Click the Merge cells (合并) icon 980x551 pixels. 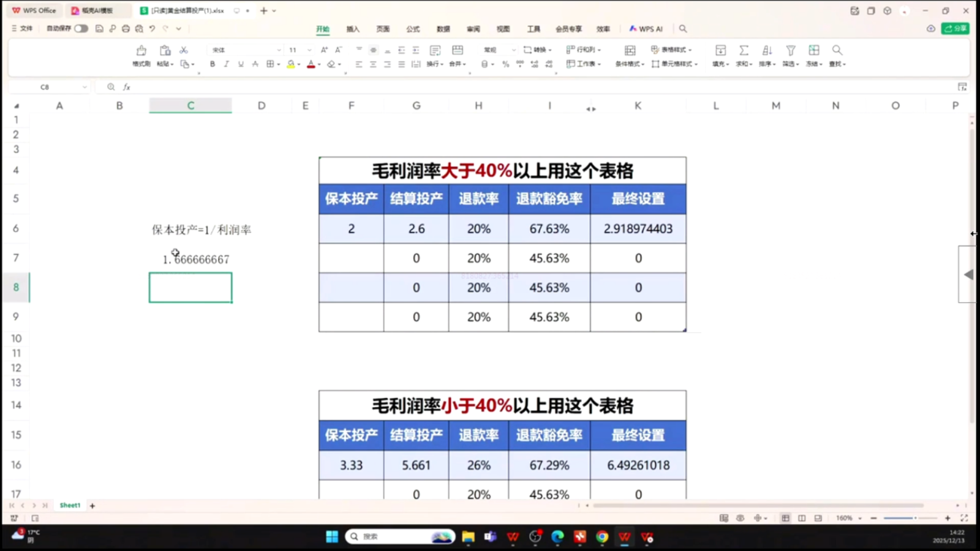[457, 51]
